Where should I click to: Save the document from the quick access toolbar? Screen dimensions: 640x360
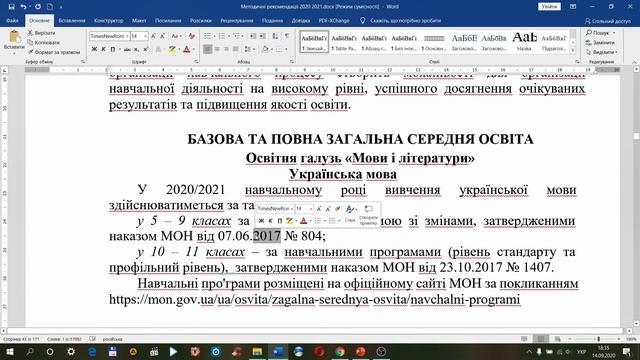click(x=11, y=7)
